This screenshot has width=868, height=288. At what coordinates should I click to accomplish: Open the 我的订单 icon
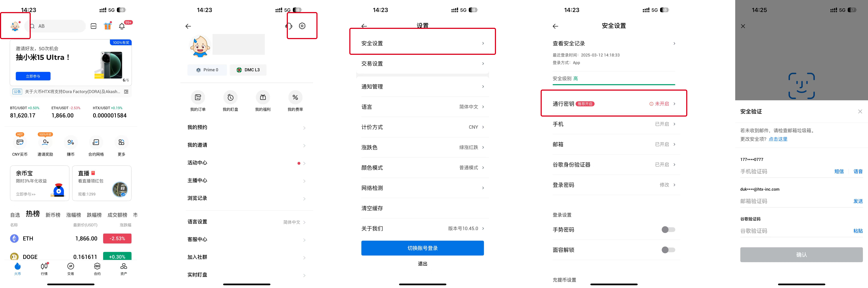tap(198, 98)
